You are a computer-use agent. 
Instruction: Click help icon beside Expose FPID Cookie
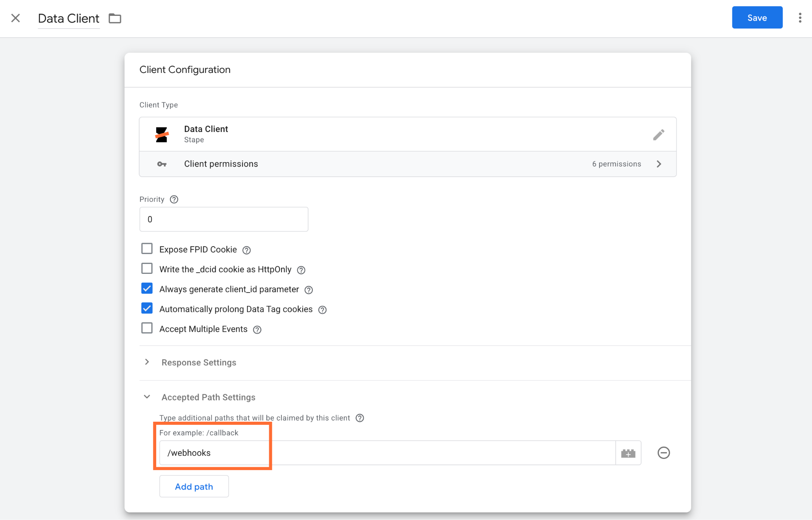[x=247, y=250]
